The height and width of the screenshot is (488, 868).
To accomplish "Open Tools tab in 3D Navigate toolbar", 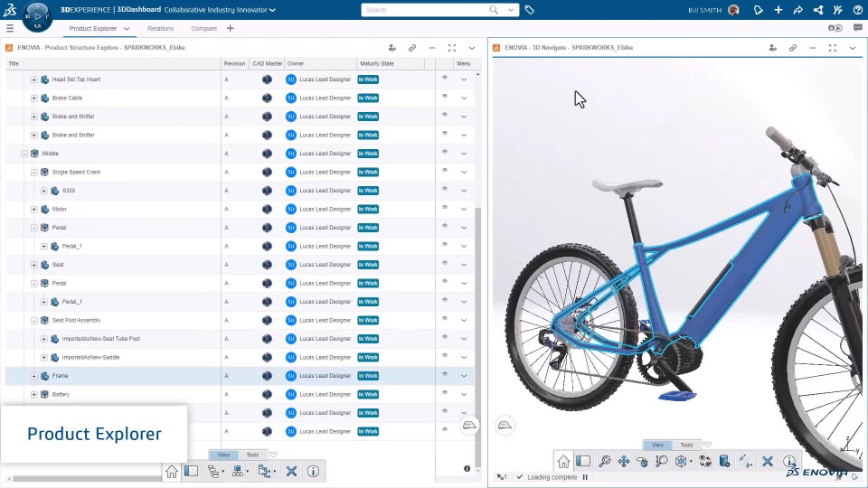I will point(686,445).
